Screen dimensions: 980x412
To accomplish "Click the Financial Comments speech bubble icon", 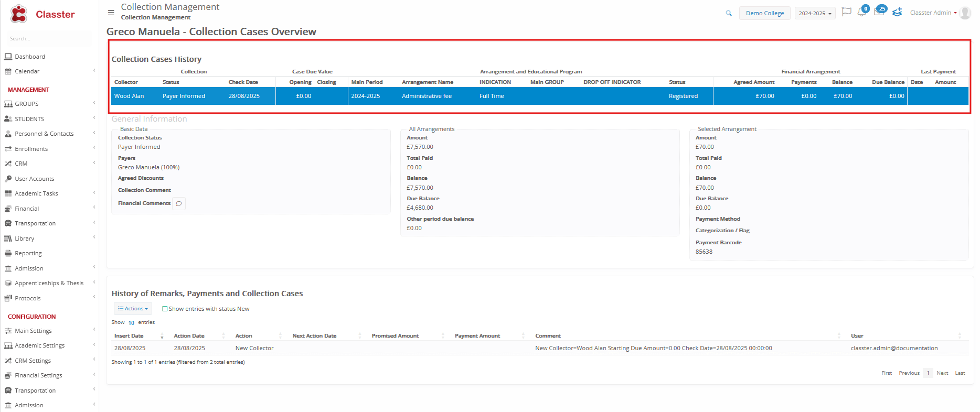I will (179, 203).
